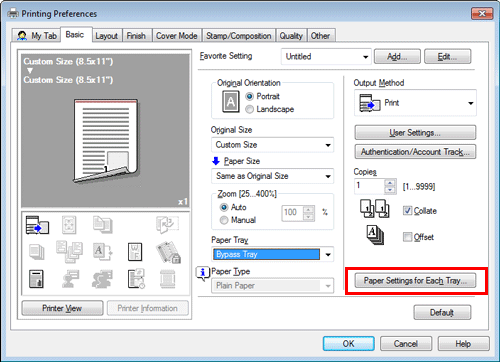Click the Copies number input field

click(369, 186)
